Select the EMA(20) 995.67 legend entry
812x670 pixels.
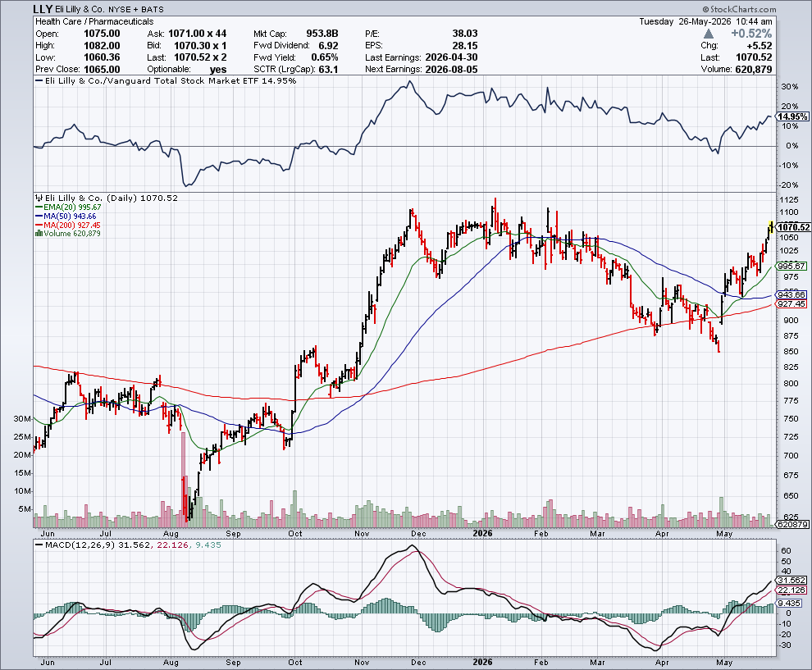tap(68, 207)
